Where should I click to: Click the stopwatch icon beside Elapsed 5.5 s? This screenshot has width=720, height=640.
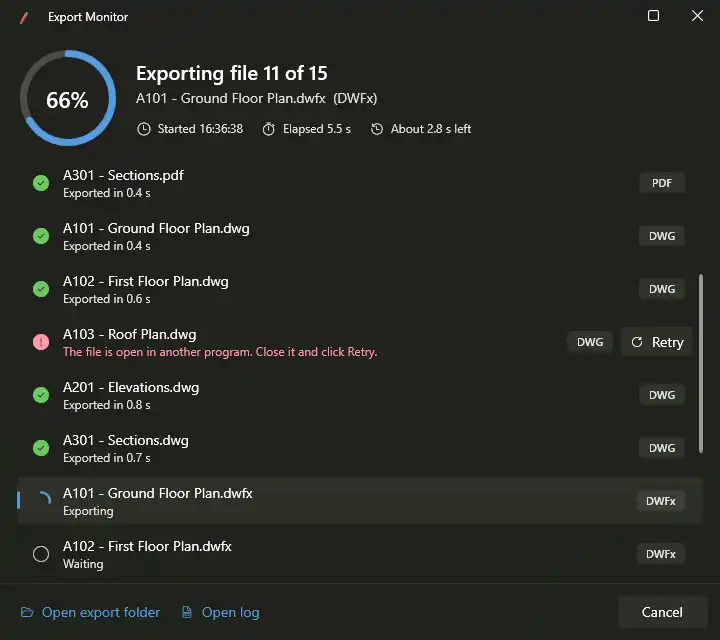[269, 129]
